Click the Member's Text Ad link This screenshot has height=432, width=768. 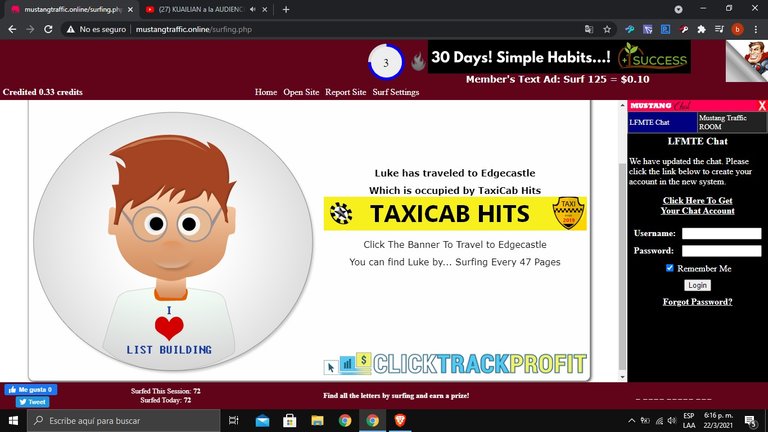557,79
